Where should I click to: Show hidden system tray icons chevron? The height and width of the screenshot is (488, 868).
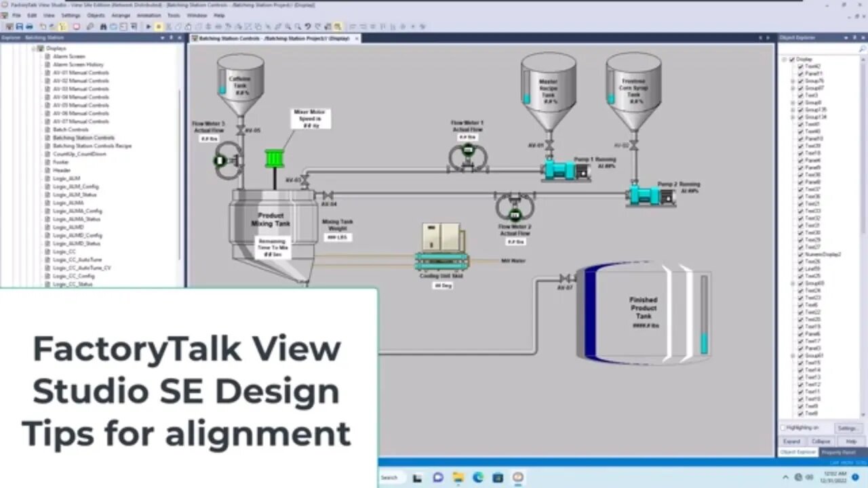click(786, 477)
